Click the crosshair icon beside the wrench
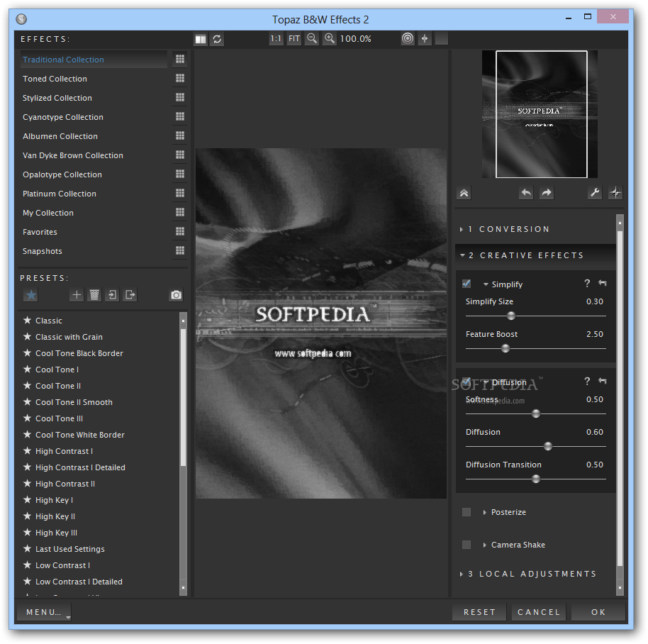Screen dimensions: 648x644 point(615,193)
